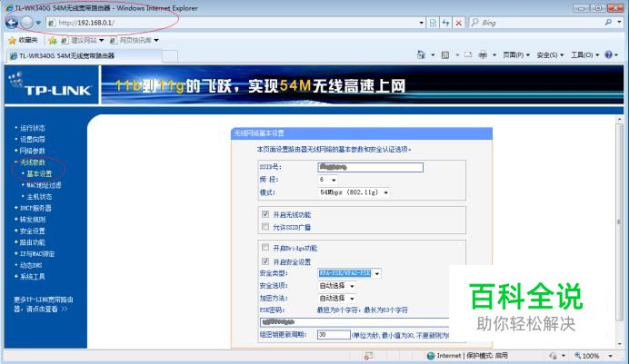The width and height of the screenshot is (629, 364).
Task: Open the 加密方法 dropdown
Action: (336, 299)
